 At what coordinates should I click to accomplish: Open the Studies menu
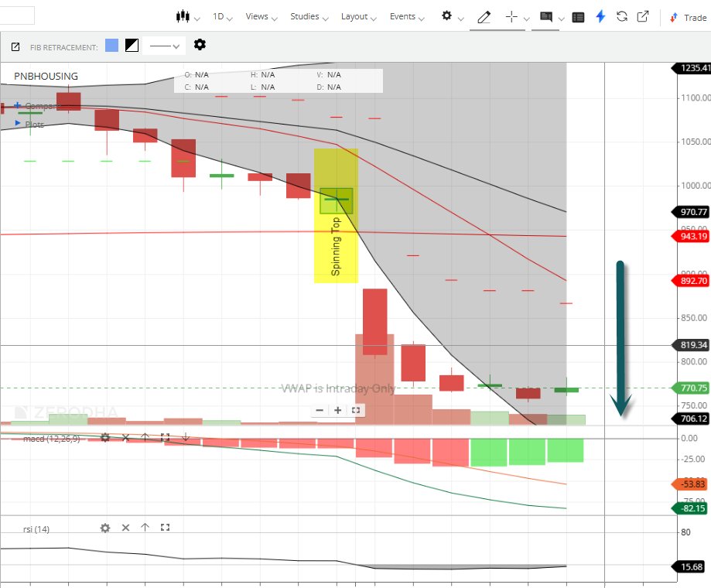click(305, 15)
